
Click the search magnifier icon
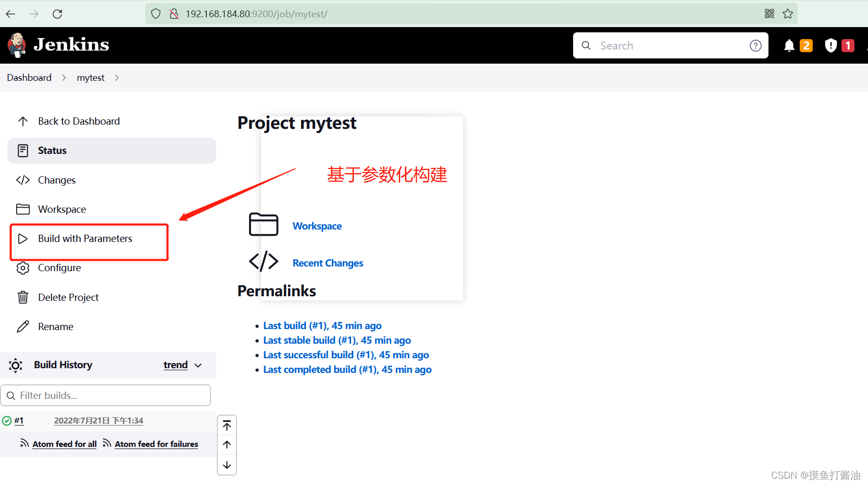(586, 45)
